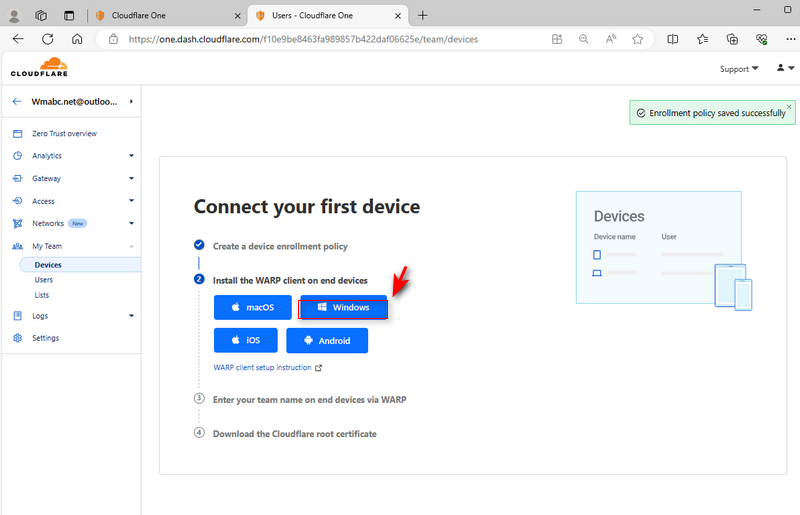Open WARP client setup instruction link
Image resolution: width=800 pixels, height=515 pixels.
267,367
